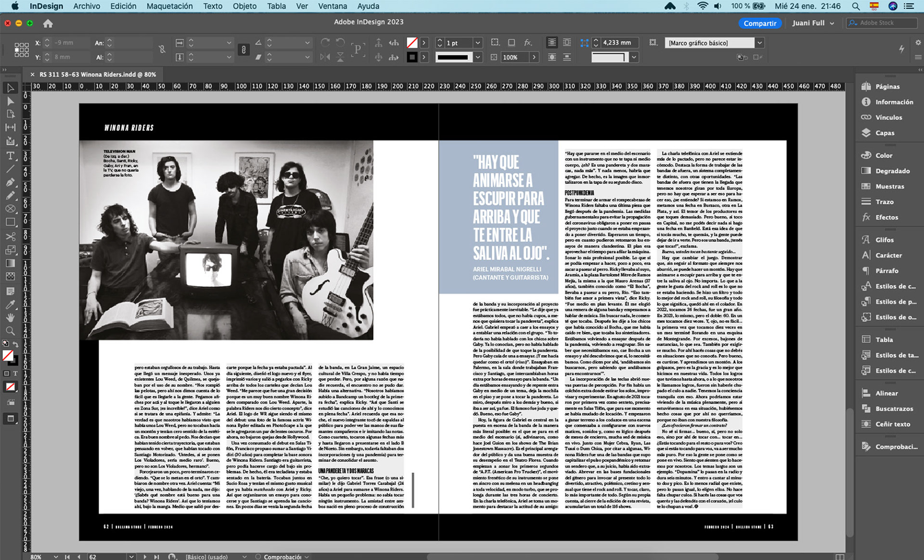Image resolution: width=924 pixels, height=560 pixels.
Task: Swap fill and stroke arrows
Action: point(15,344)
